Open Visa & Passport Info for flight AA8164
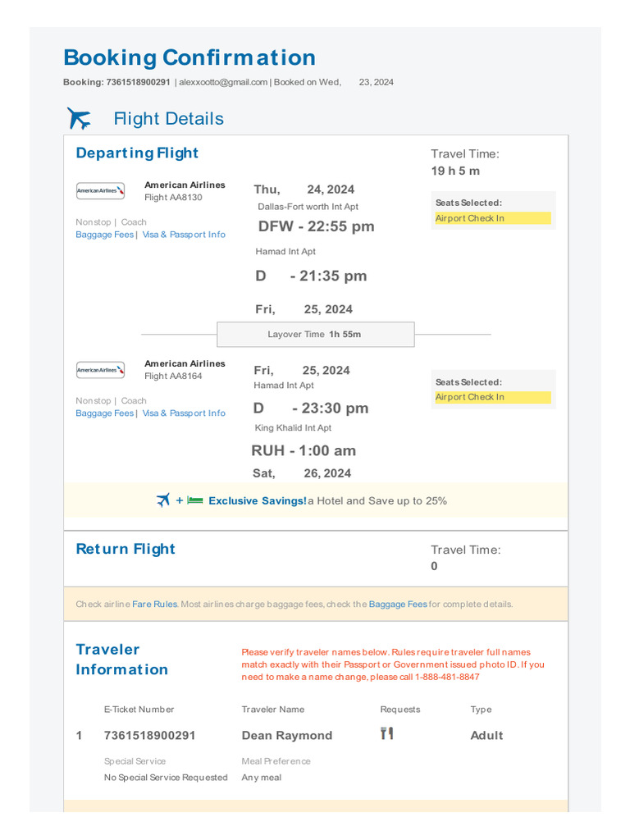The image size is (630, 840). pos(184,413)
